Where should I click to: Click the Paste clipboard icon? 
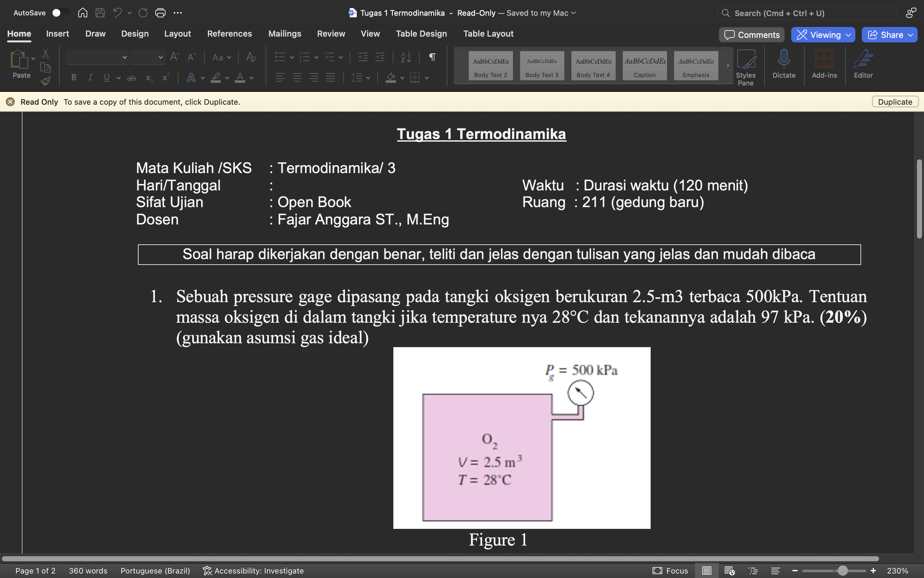(19, 59)
